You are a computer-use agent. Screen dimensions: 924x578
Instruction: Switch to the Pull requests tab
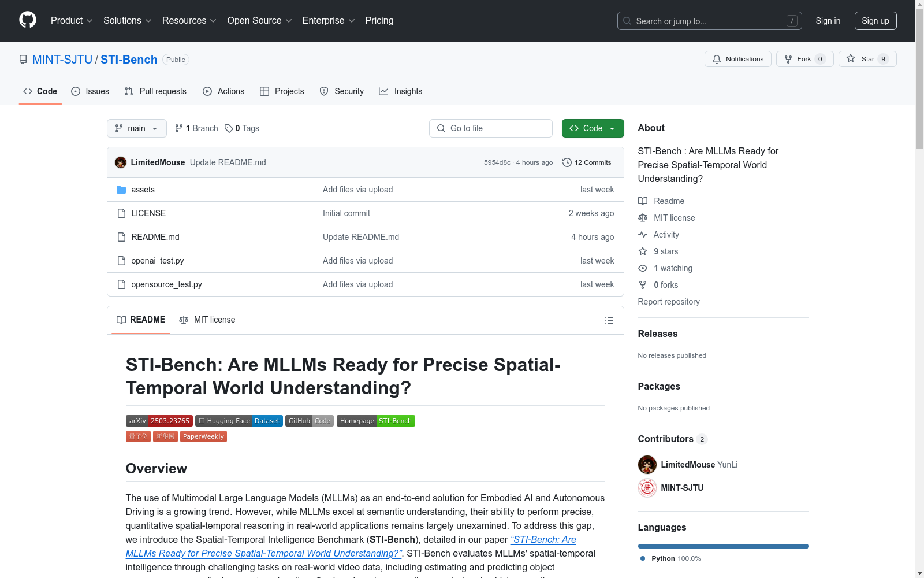(155, 91)
